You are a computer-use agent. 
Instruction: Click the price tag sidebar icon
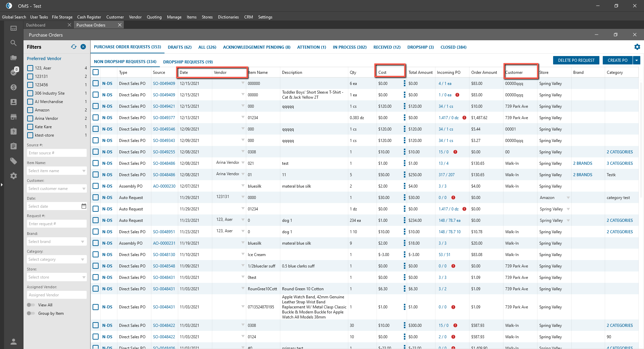click(x=13, y=161)
